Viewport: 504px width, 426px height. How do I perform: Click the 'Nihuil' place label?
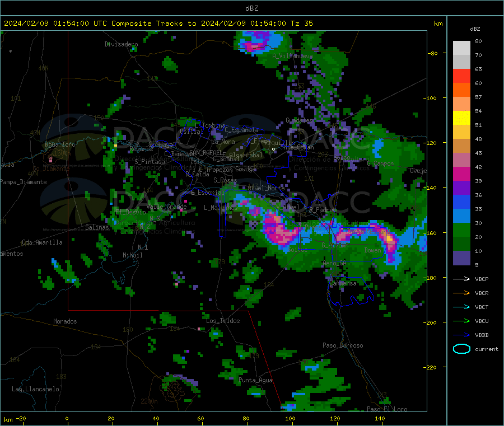(132, 255)
